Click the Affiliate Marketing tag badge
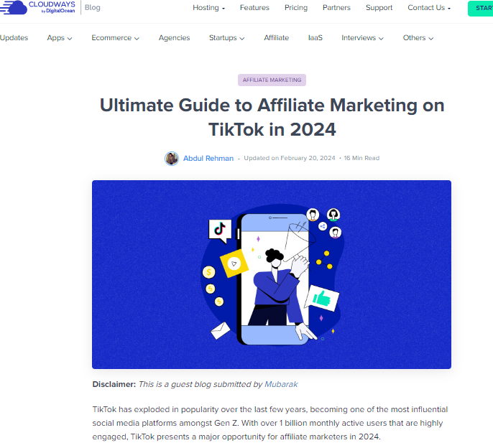This screenshot has width=493, height=448. (272, 80)
